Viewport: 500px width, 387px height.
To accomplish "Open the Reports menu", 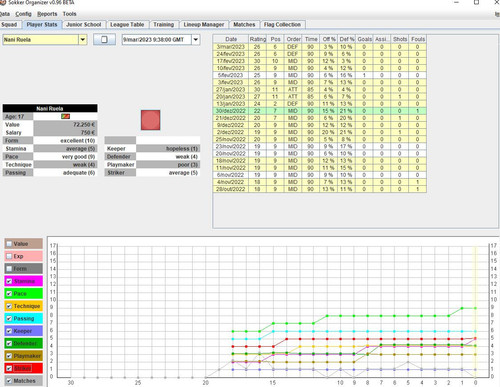I will coord(47,14).
